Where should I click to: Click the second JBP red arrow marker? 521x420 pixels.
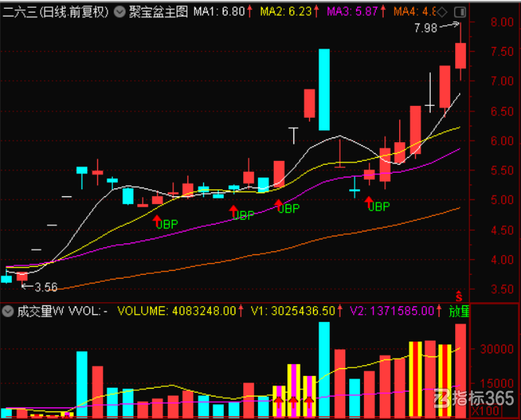[x=234, y=211]
